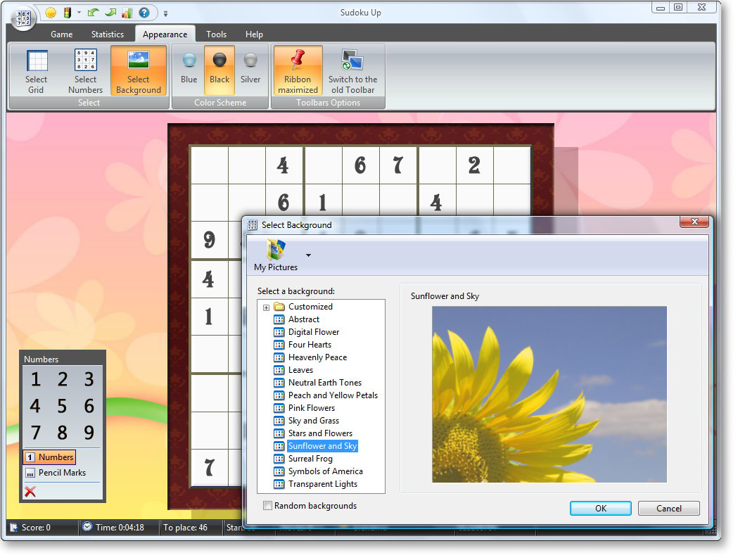Open the quick access toolbar customize arrow
738x560 pixels.
pyautogui.click(x=165, y=13)
